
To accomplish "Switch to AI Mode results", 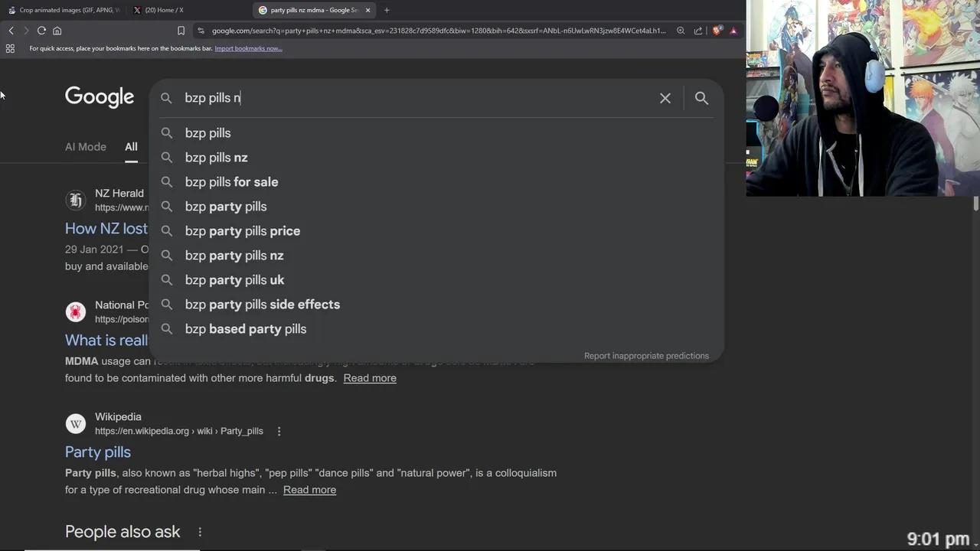I will (86, 147).
